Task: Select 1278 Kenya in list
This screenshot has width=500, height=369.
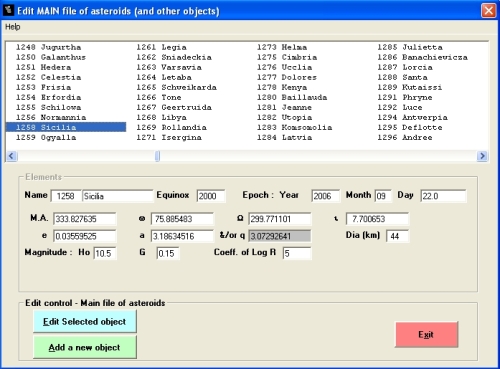Action: click(282, 87)
